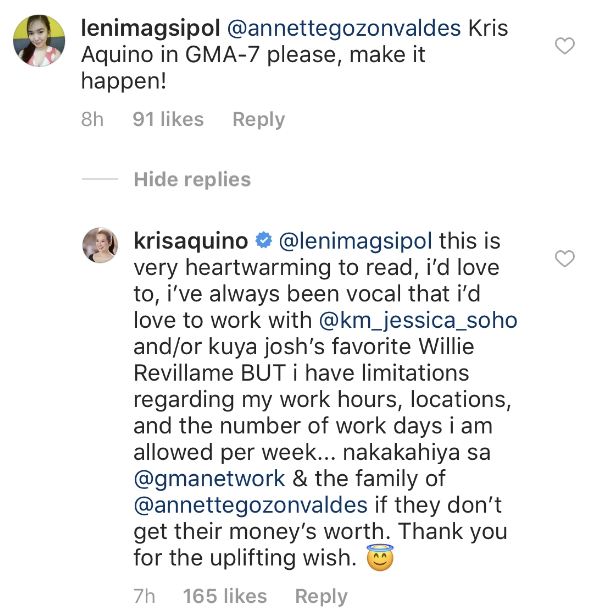The width and height of the screenshot is (603, 611).
Task: Follow the @lenimagsipol mention in the reply
Action: point(355,241)
